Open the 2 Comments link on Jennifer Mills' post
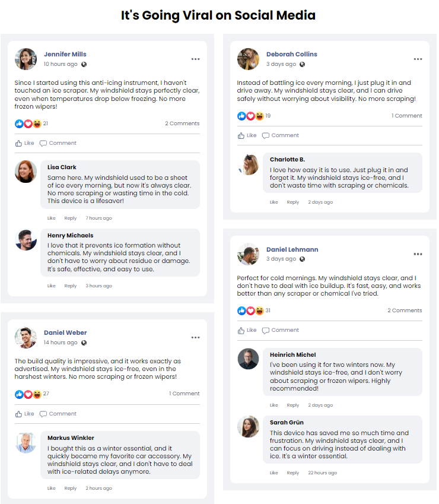 182,123
